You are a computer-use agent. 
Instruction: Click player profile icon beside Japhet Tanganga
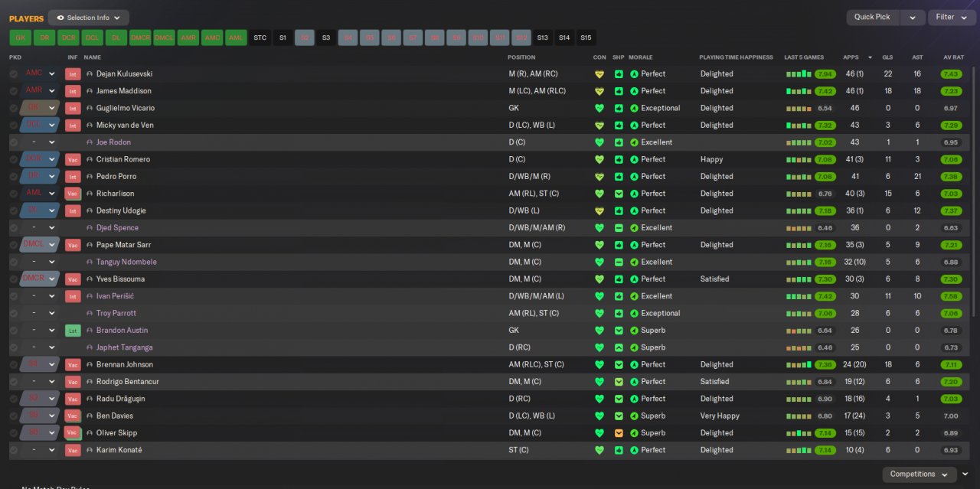pos(90,347)
